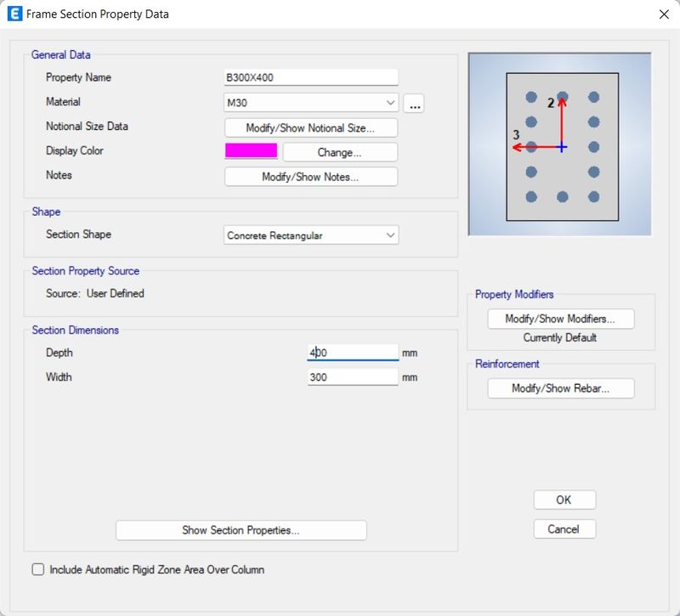Screen dimensions: 680x616
Task: Click the 'Currently Default' modifiers text
Action: [560, 337]
